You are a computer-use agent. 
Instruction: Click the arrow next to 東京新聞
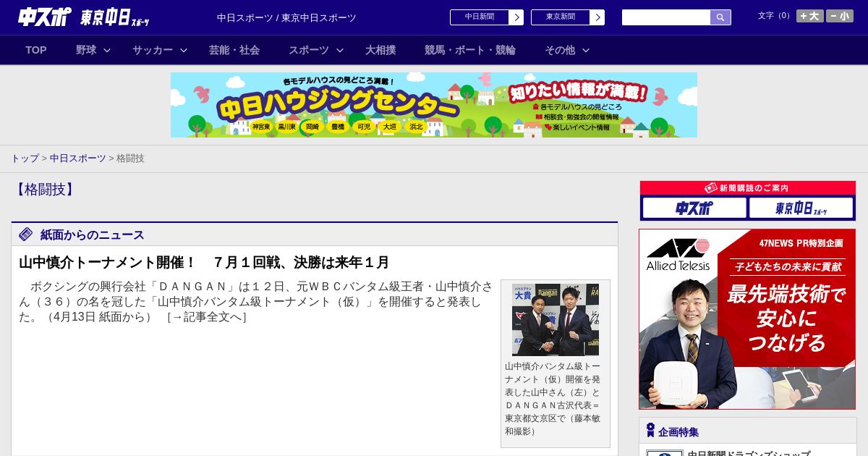tap(597, 17)
